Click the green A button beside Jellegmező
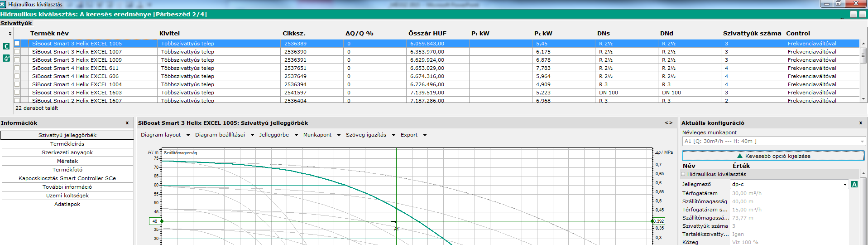 [x=854, y=184]
